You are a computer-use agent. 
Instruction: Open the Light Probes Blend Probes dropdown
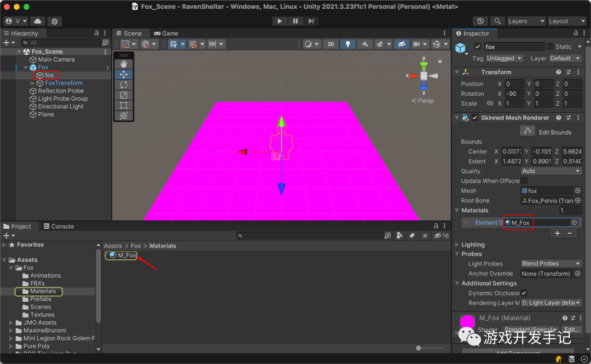point(551,263)
